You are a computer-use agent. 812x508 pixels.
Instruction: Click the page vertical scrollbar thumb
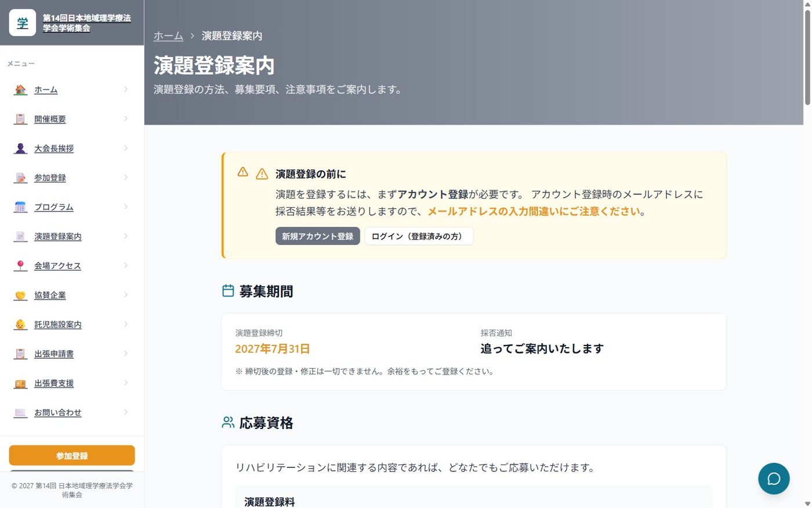point(807,56)
